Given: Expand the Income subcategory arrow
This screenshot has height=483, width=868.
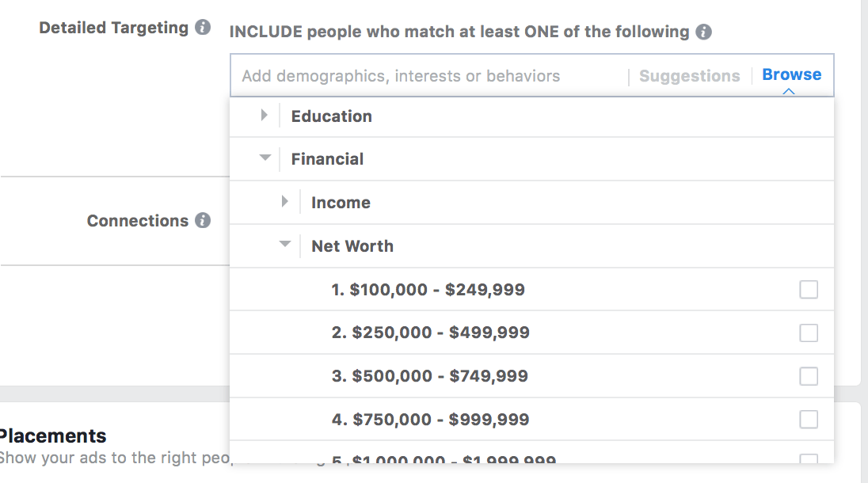Looking at the screenshot, I should [x=284, y=201].
